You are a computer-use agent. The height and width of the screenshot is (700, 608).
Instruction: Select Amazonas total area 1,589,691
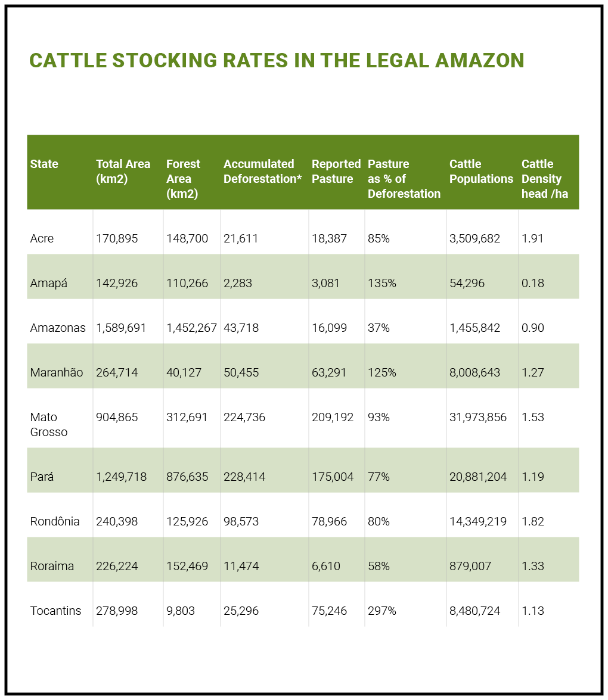[x=121, y=328]
